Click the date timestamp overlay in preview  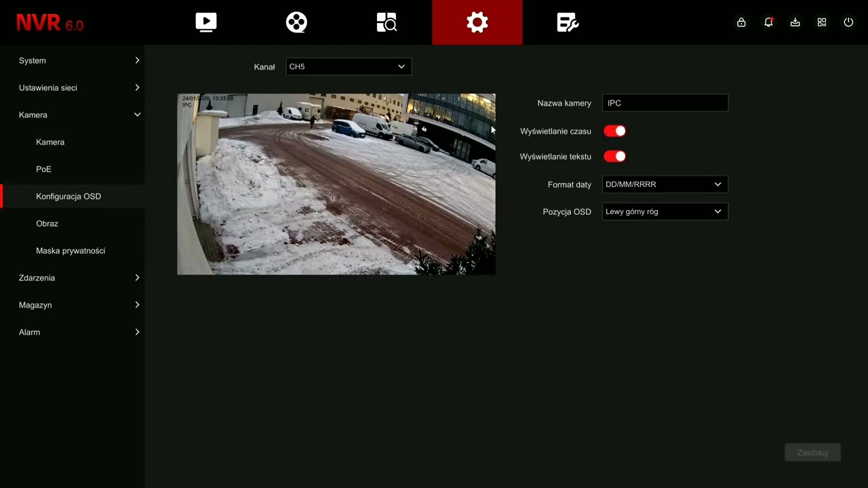click(208, 99)
